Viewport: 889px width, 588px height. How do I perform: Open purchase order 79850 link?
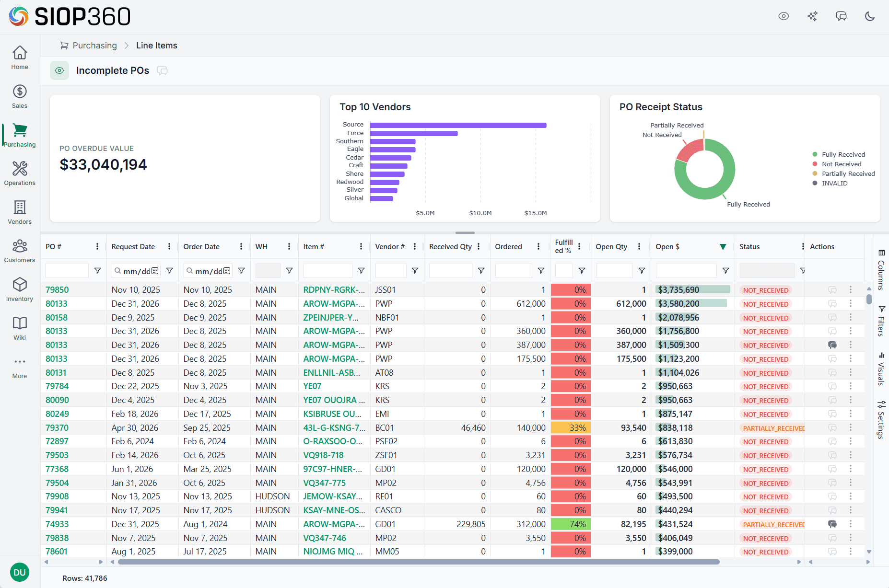tap(57, 289)
